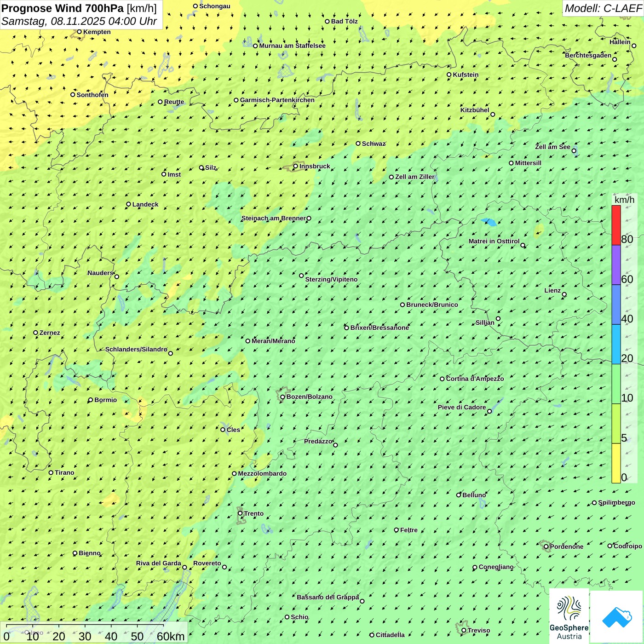Click the Zernez town marker
644x644 pixels.
pyautogui.click(x=35, y=333)
